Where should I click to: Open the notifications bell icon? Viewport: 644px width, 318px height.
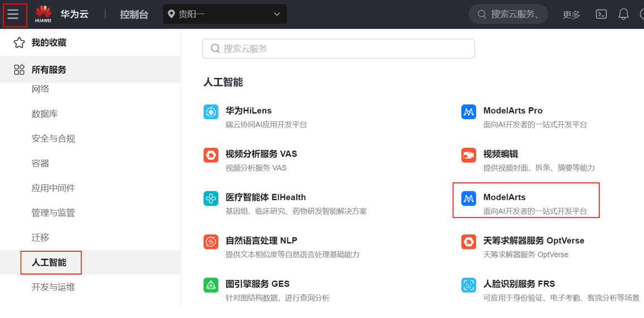click(623, 14)
